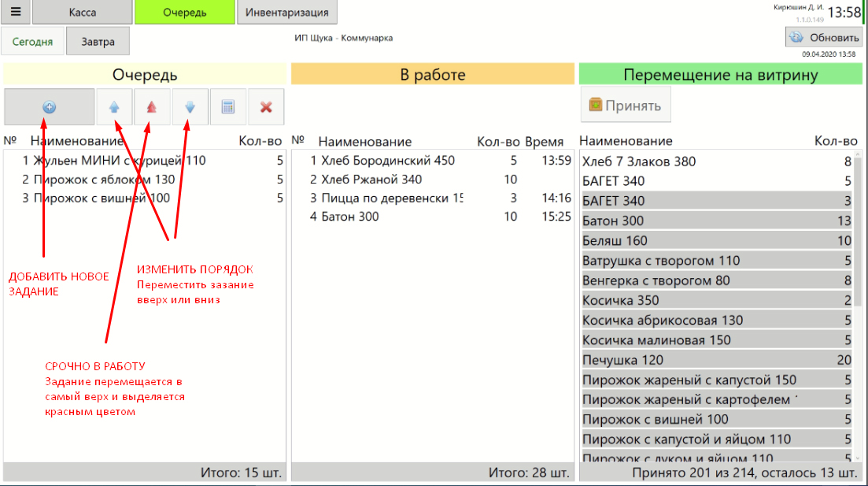Mark task urgent with red arrow

click(x=152, y=107)
